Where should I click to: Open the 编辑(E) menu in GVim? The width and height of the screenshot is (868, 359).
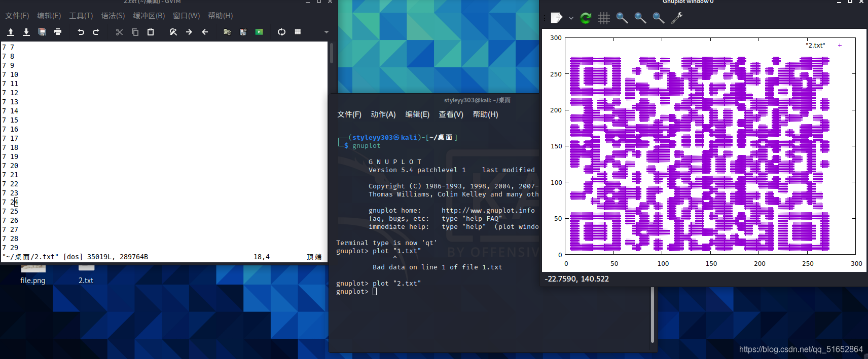(x=49, y=16)
